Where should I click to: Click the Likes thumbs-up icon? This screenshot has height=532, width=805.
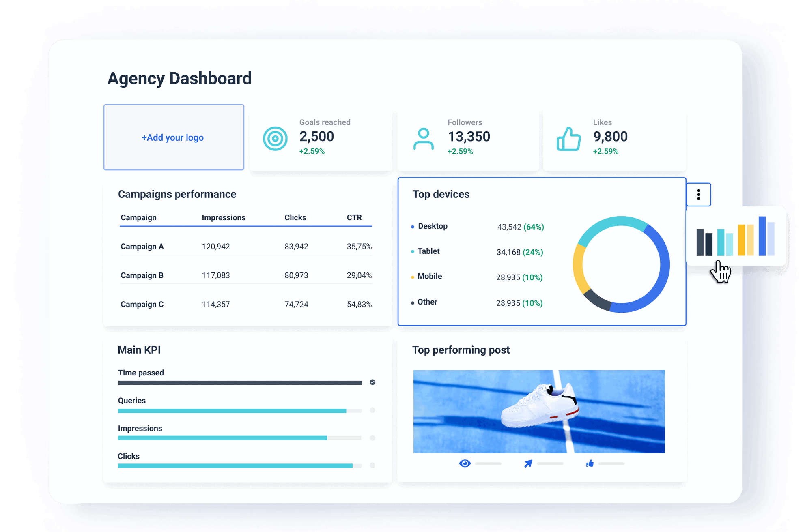click(568, 139)
